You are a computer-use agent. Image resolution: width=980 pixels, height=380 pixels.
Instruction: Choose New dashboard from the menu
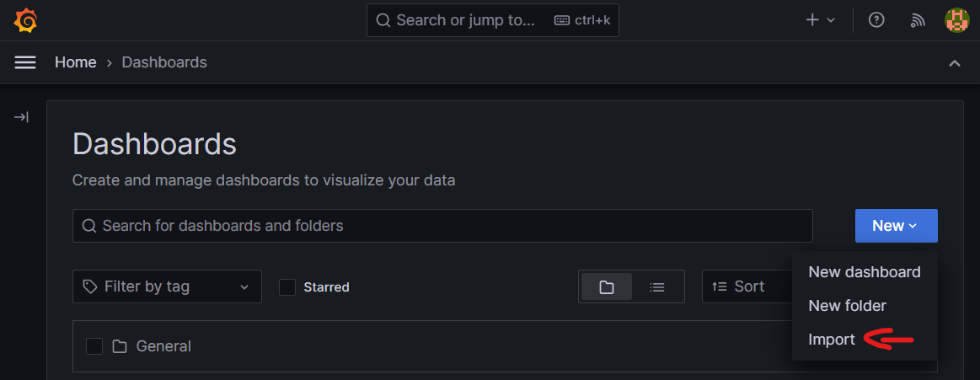click(864, 272)
